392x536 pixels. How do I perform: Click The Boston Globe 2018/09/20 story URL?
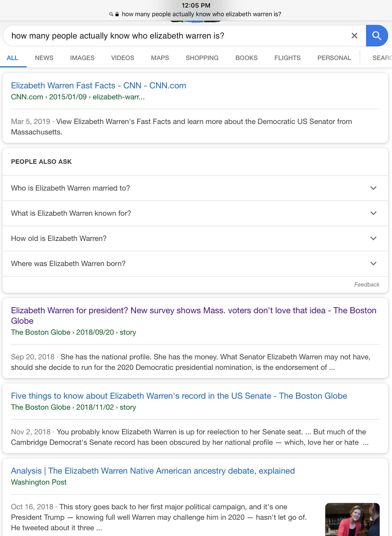[x=74, y=332]
